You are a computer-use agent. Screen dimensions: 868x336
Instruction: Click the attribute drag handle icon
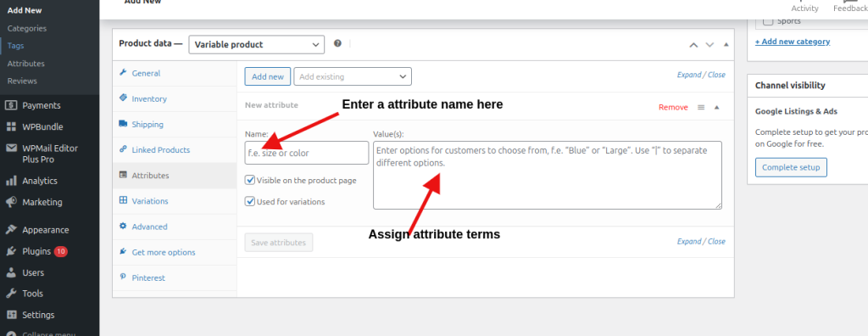click(x=701, y=108)
